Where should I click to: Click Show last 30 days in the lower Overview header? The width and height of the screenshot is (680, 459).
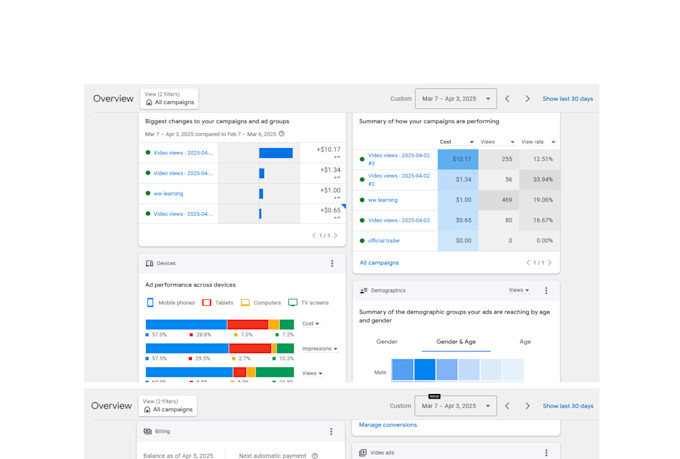(x=568, y=406)
